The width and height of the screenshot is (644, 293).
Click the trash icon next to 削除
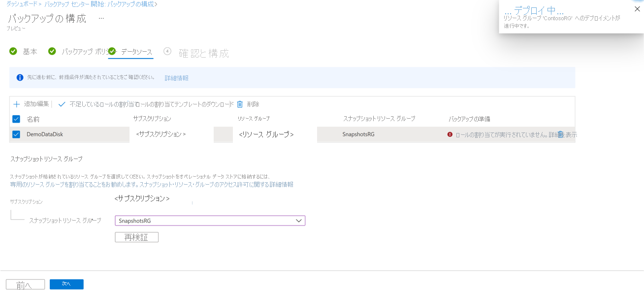(240, 104)
